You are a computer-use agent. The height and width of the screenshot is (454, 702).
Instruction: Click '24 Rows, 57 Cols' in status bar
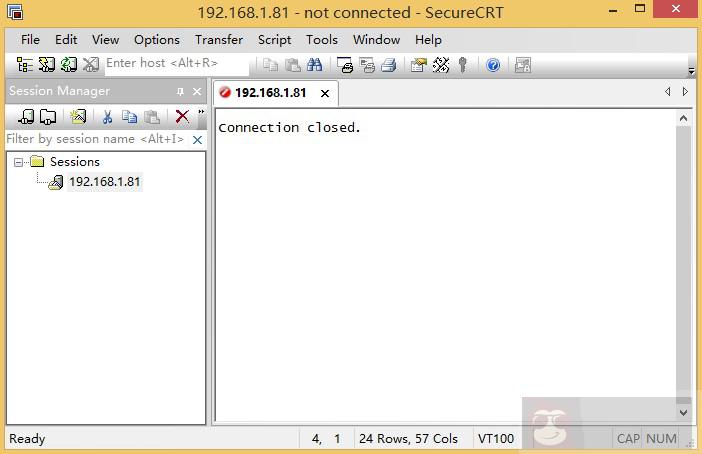(x=408, y=439)
